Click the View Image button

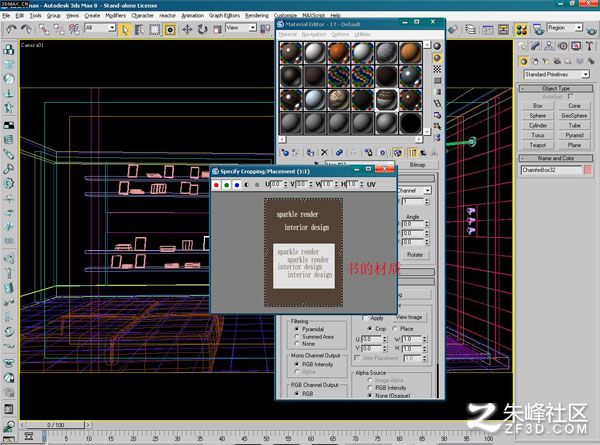[409, 317]
